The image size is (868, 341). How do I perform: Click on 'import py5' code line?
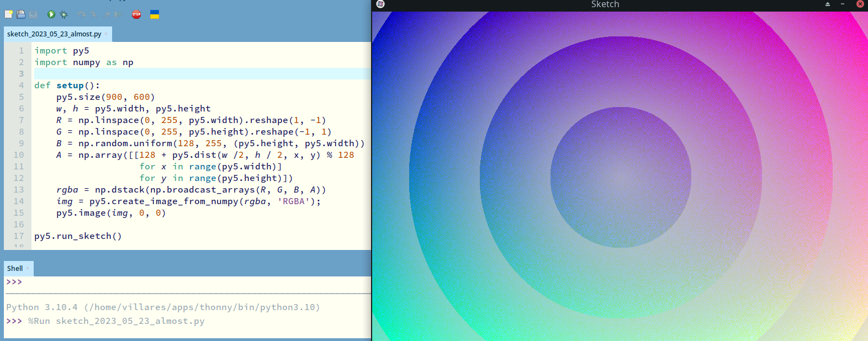(x=62, y=51)
